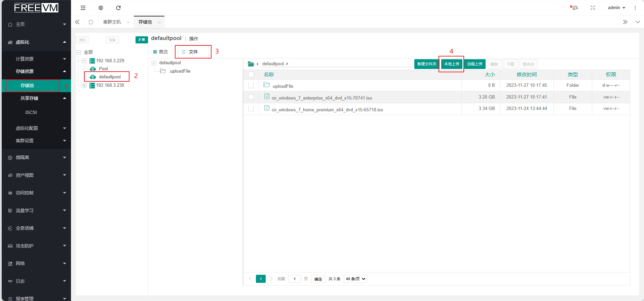Change the 40 条/页 page size dropdown
Image resolution: width=644 pixels, height=301 pixels.
(355, 279)
